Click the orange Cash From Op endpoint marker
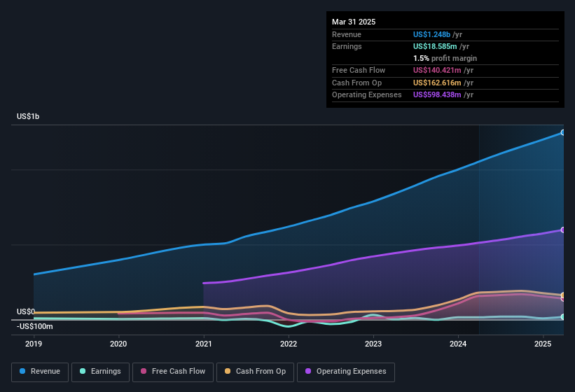Image resolution: width=575 pixels, height=392 pixels. click(563, 295)
